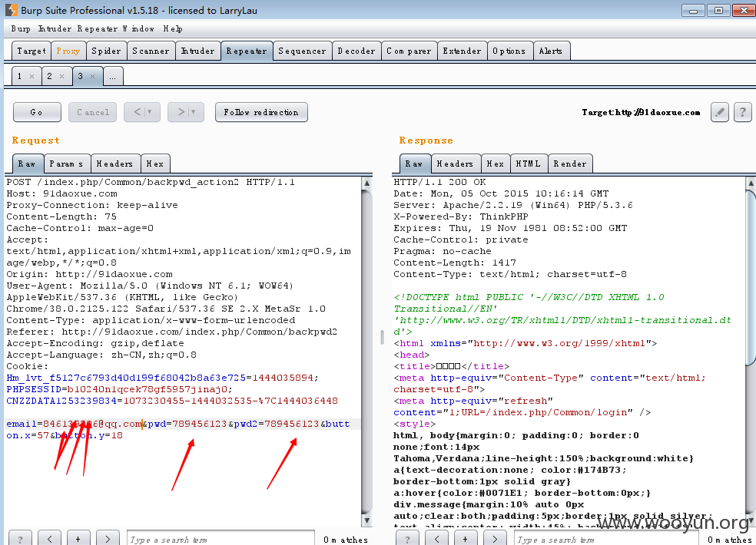Switch to the Scanner tab

[151, 51]
